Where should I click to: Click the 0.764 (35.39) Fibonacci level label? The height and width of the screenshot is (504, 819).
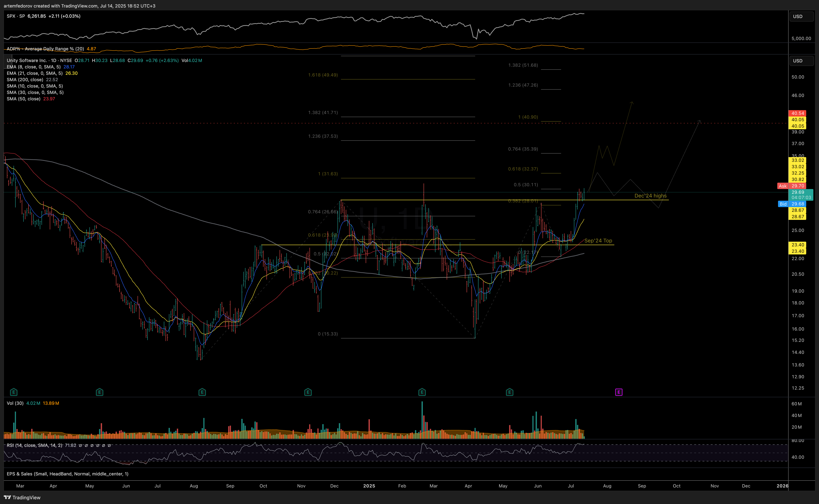pos(523,149)
